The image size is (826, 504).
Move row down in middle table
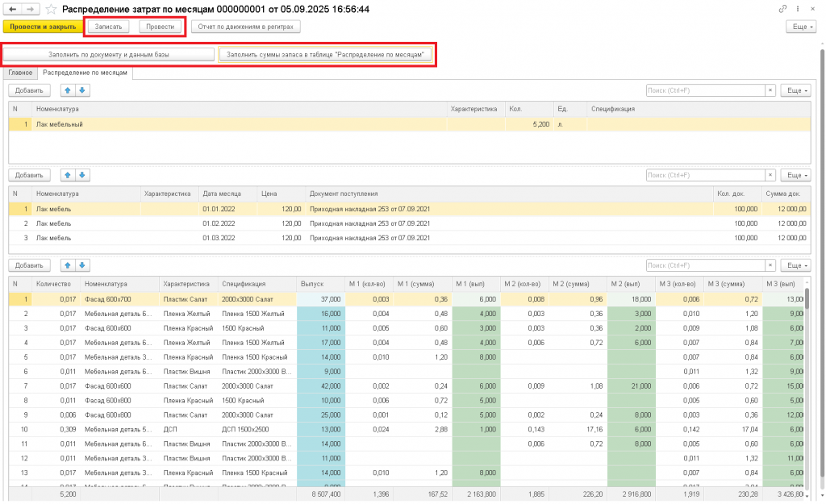point(82,175)
